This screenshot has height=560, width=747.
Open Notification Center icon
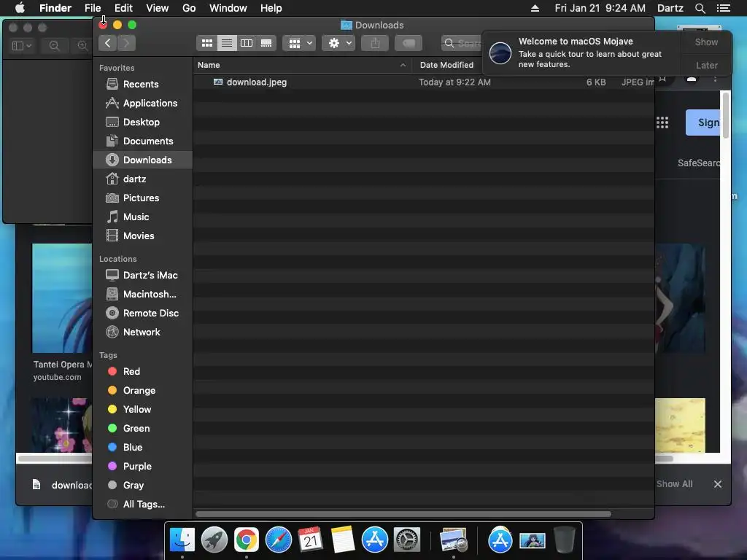[x=723, y=8]
